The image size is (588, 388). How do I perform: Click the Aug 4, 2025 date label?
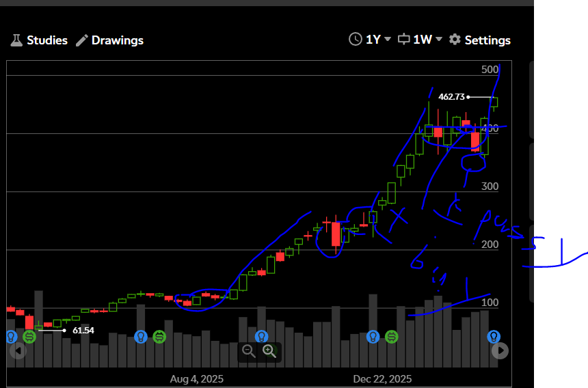[196, 379]
